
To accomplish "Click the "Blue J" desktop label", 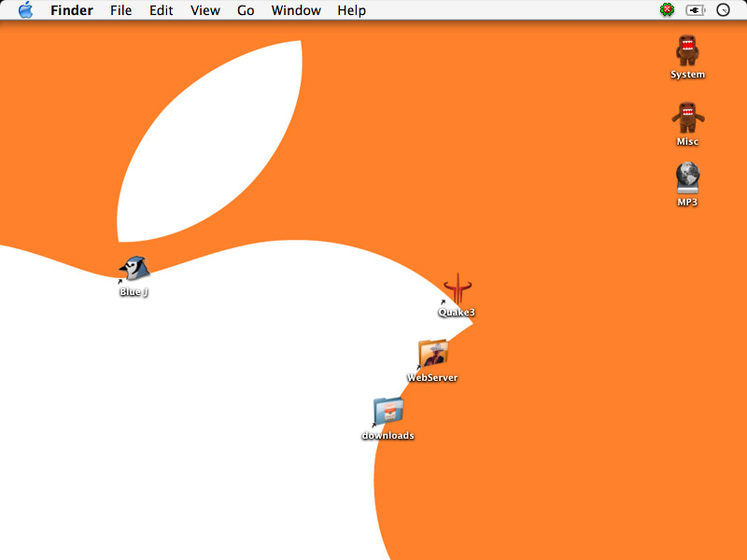I will pyautogui.click(x=134, y=292).
